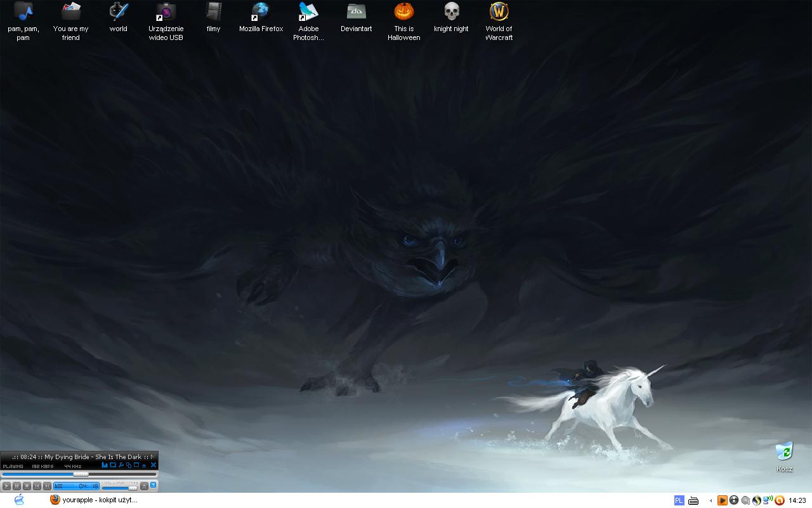Click the scrolling title "My Dying Bride - She Is The Dark"
The width and height of the screenshot is (812, 508).
tap(93, 457)
